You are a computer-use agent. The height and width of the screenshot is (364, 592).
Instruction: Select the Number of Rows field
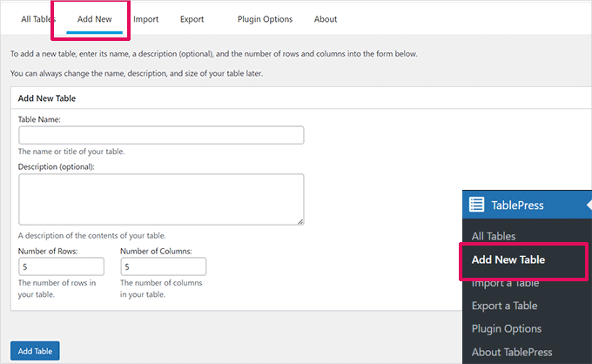(61, 266)
